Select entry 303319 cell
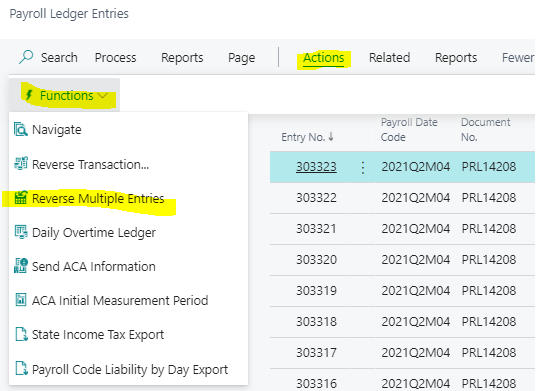Viewport: 540px width, 391px height. point(316,291)
